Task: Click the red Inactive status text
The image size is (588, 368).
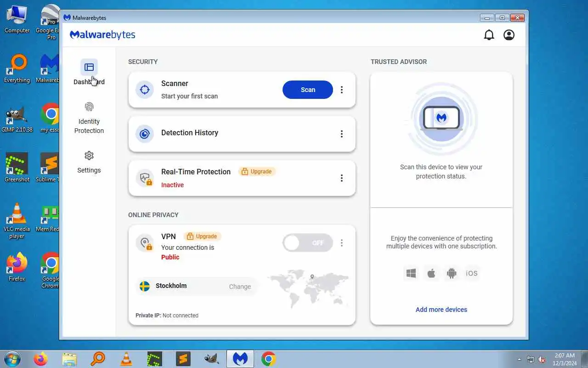Action: click(x=172, y=185)
